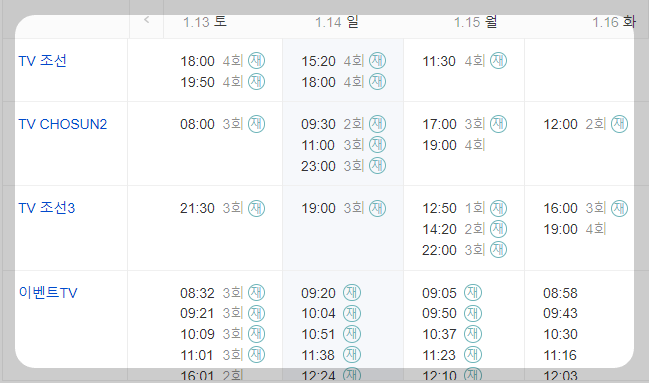Click rerun badge next to TV 조선 18:00 on 1.13
This screenshot has width=649, height=383.
256,60
